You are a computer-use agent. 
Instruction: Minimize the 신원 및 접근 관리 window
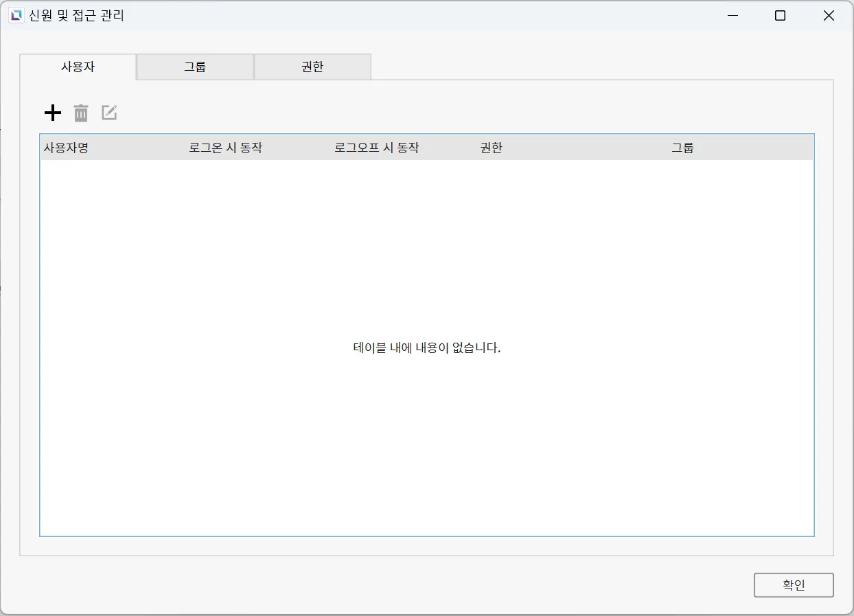tap(734, 16)
